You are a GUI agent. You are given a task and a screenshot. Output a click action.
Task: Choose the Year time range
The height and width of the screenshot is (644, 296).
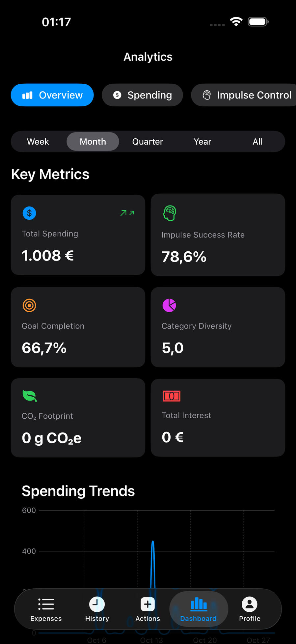(x=202, y=142)
